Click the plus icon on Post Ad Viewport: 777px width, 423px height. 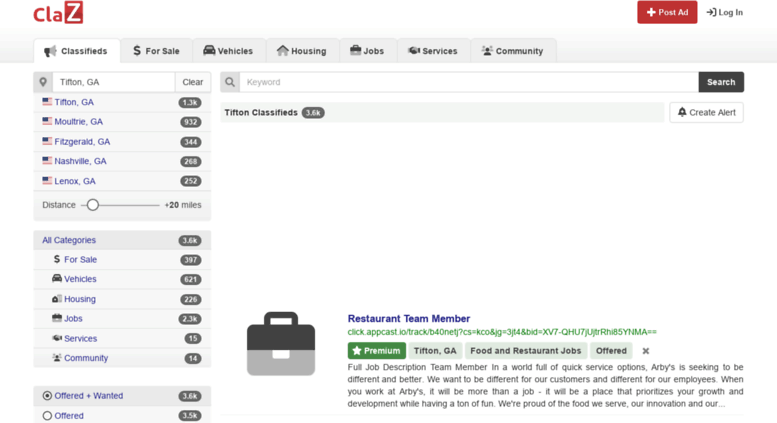[651, 12]
